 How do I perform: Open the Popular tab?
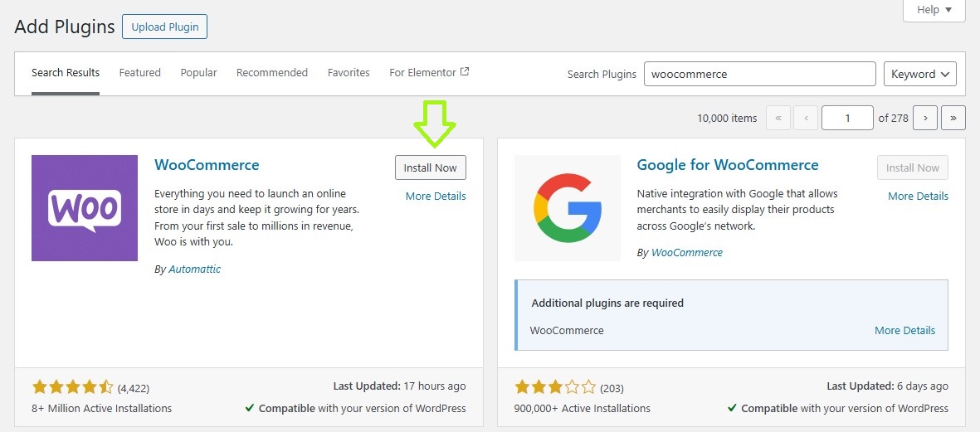pos(199,72)
